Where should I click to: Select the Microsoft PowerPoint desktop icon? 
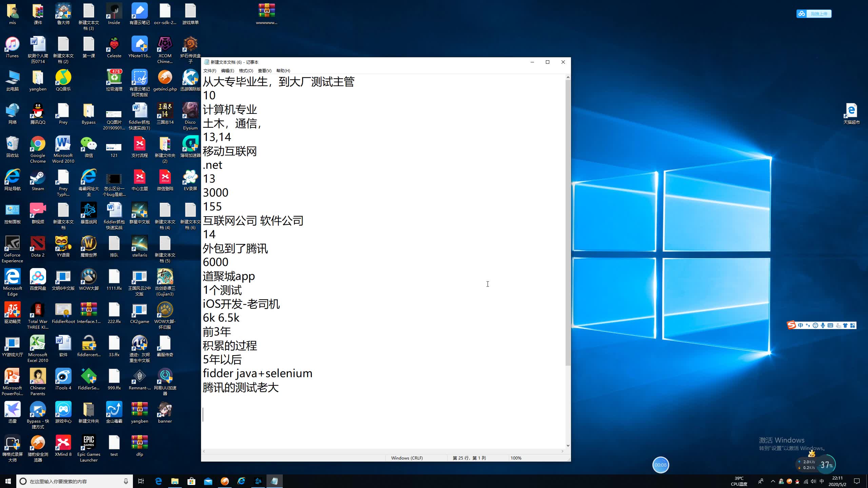(x=13, y=382)
